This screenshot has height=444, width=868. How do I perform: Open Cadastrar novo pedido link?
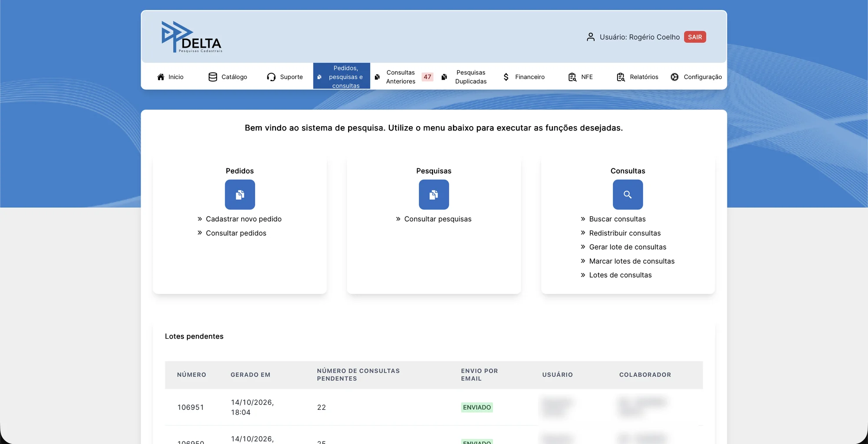tap(243, 219)
